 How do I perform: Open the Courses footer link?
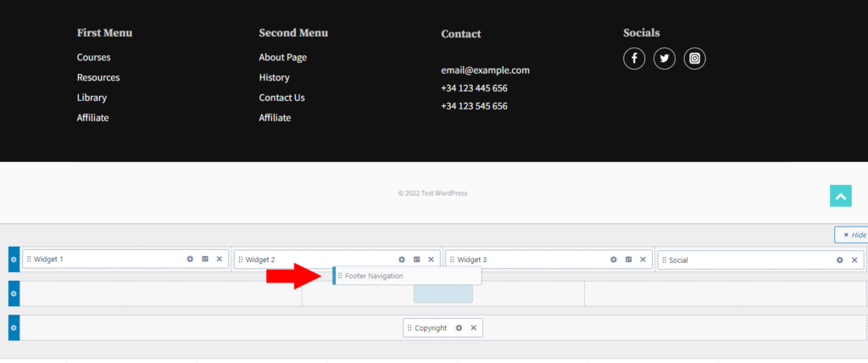(x=93, y=57)
